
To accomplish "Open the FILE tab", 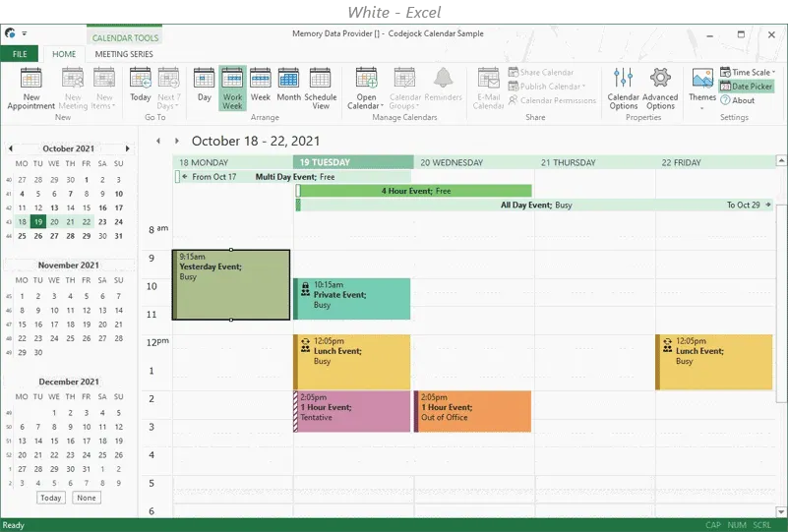I will pyautogui.click(x=20, y=54).
